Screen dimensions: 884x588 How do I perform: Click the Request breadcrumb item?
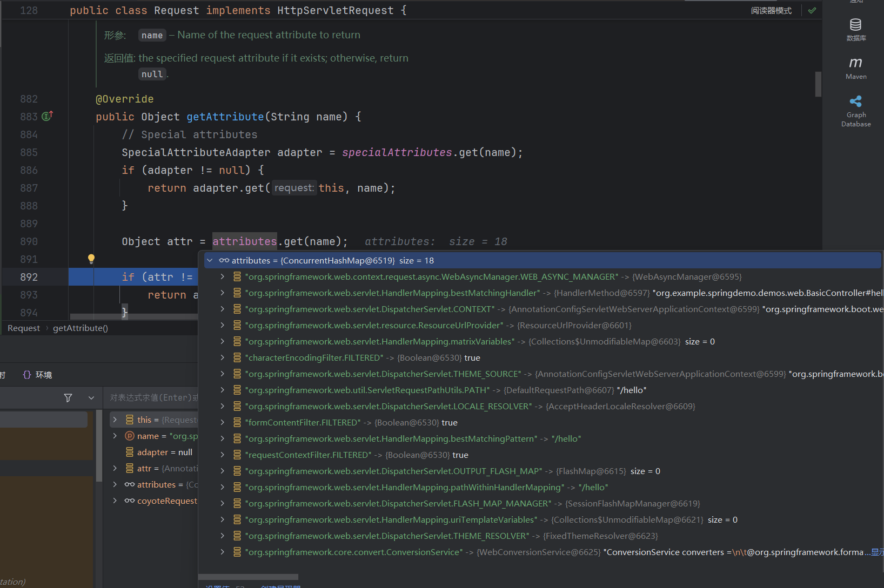(24, 328)
